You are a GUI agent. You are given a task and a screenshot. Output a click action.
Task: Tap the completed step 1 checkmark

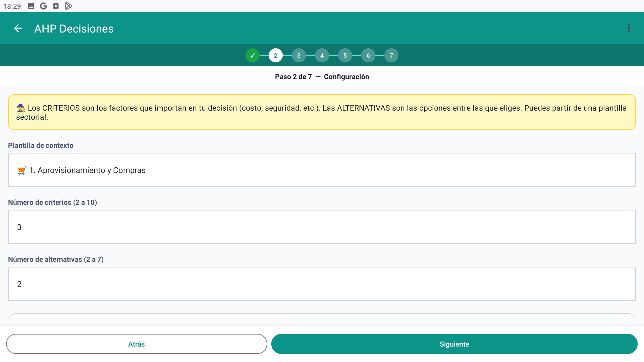click(x=253, y=55)
